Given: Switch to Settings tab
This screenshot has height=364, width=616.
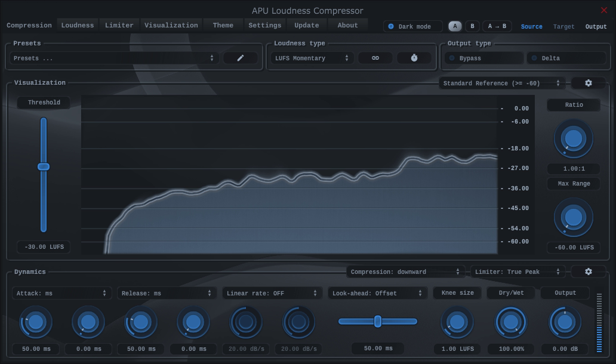Looking at the screenshot, I should (x=265, y=25).
